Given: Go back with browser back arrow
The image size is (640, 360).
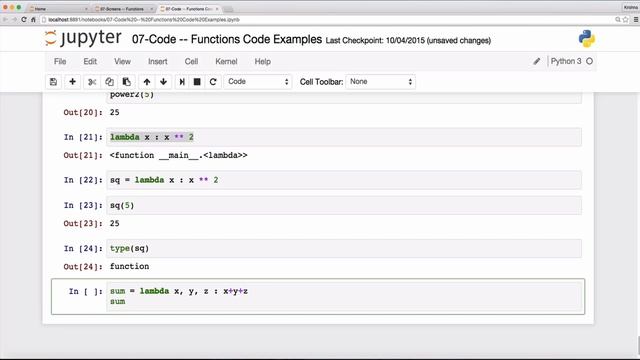Looking at the screenshot, I should pyautogui.click(x=5, y=19).
